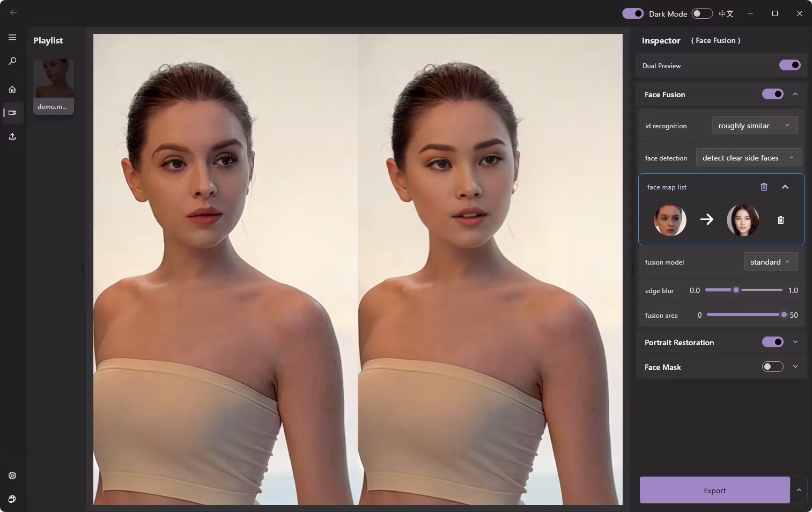Open demo video in Playlist
This screenshot has width=812, height=512.
coord(53,86)
